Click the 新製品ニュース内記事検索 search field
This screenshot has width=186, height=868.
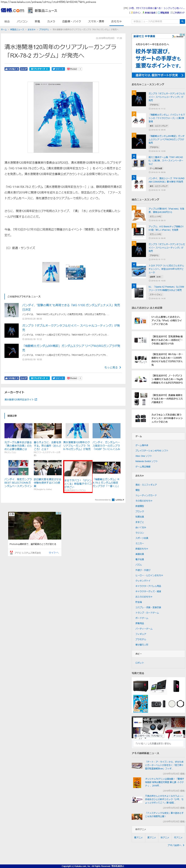click(x=156, y=22)
